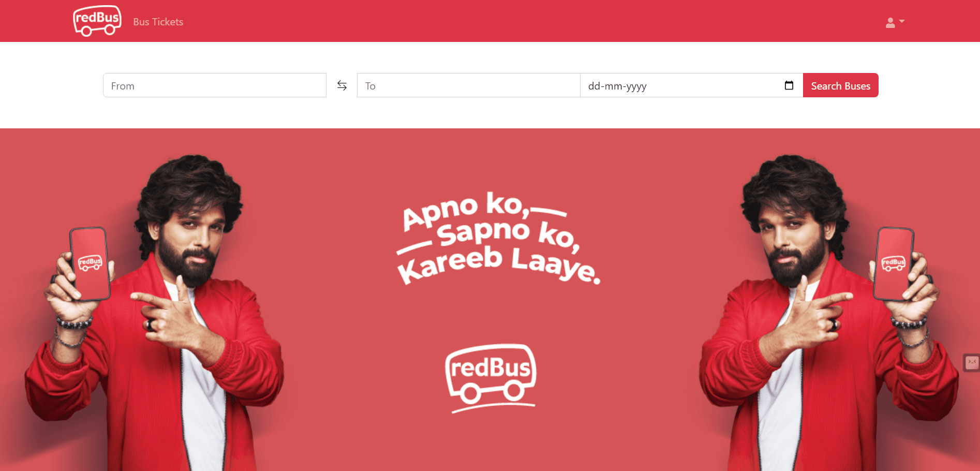The width and height of the screenshot is (980, 471).
Task: Click the Search Buses button
Action: 841,85
